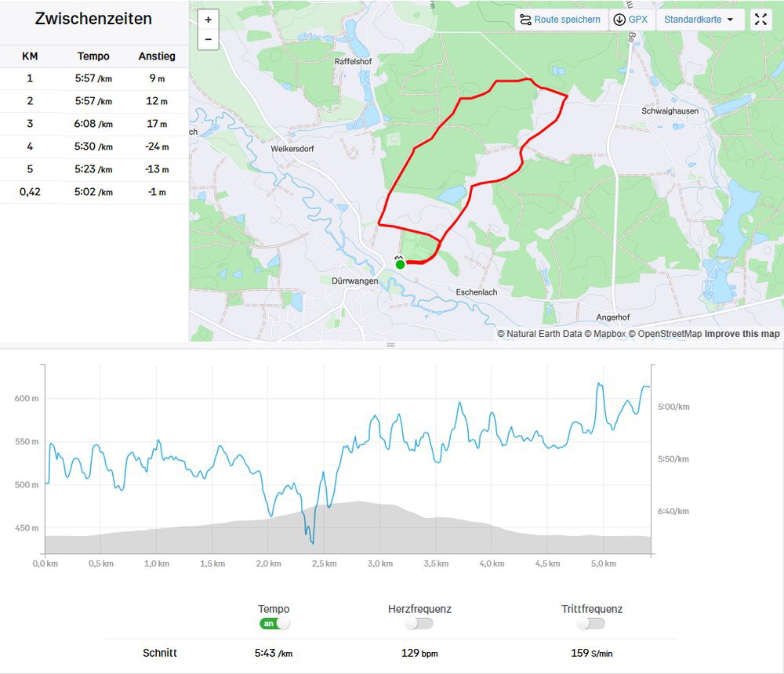Select the 0,42 km final split row

[x=94, y=192]
